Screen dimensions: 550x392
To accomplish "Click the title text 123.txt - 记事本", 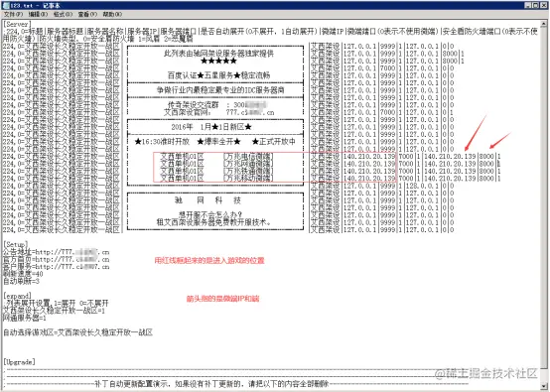I will coord(36,5).
